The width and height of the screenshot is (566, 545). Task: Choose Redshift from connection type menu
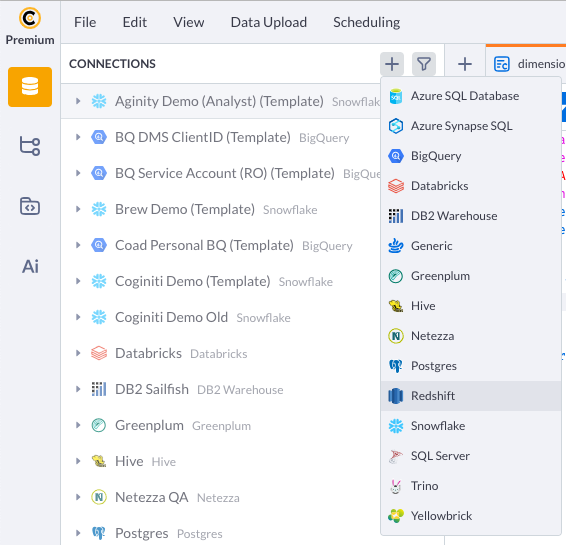471,396
